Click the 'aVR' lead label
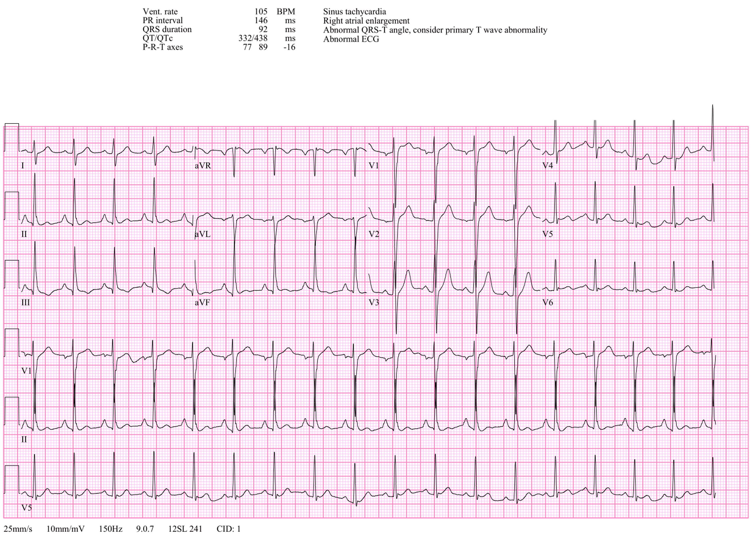The image size is (756, 534). pos(203,165)
